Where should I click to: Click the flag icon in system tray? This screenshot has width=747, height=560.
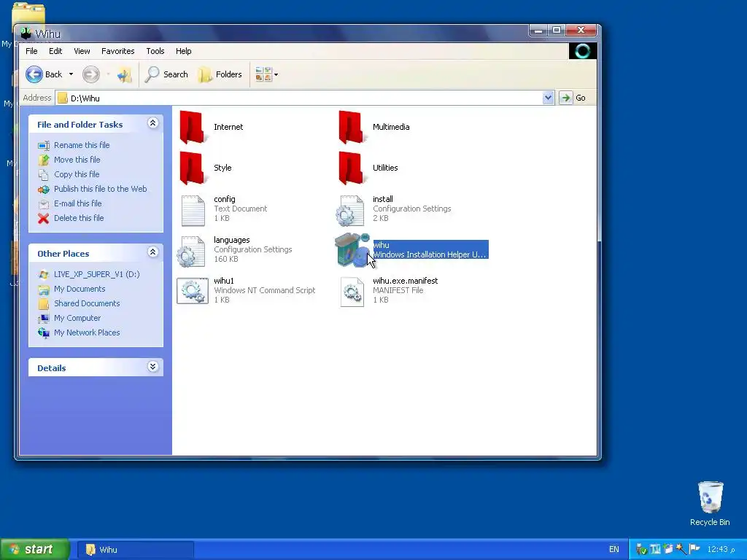(x=694, y=549)
